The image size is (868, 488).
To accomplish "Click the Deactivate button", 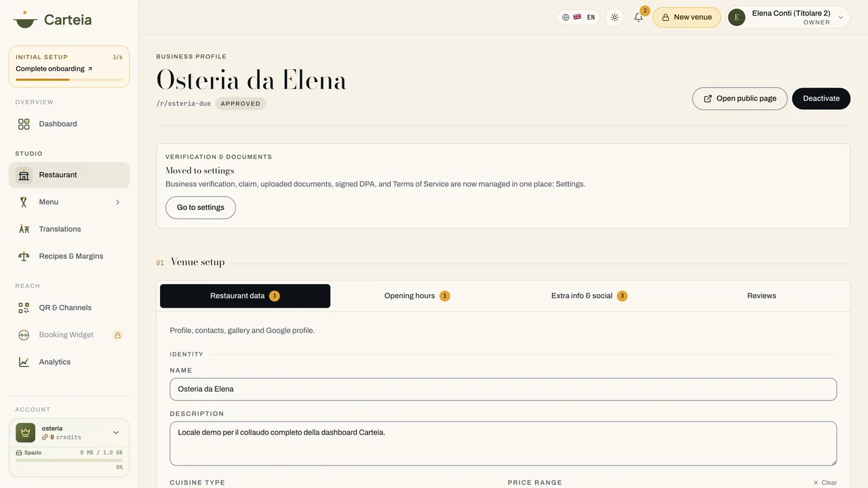I will (x=821, y=98).
